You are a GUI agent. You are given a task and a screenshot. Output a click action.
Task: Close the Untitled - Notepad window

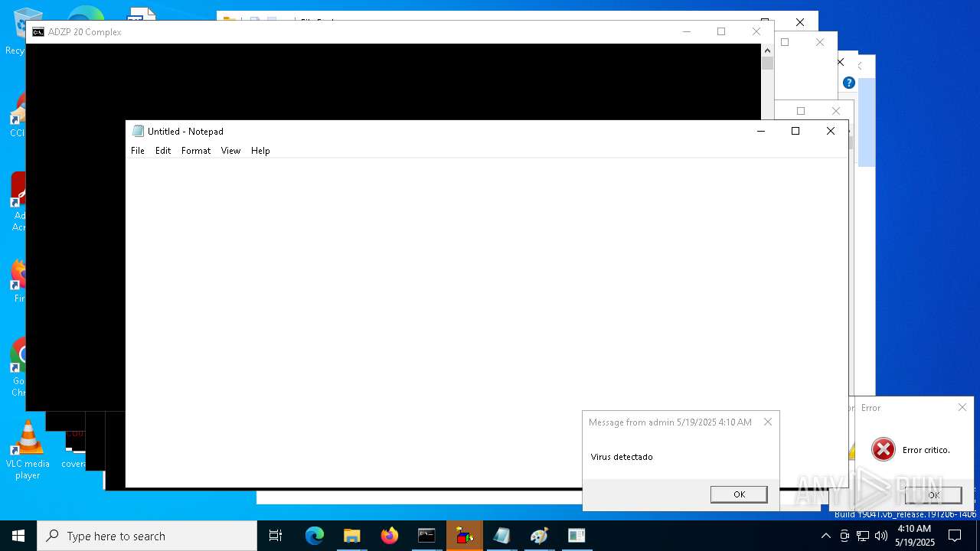click(x=831, y=131)
